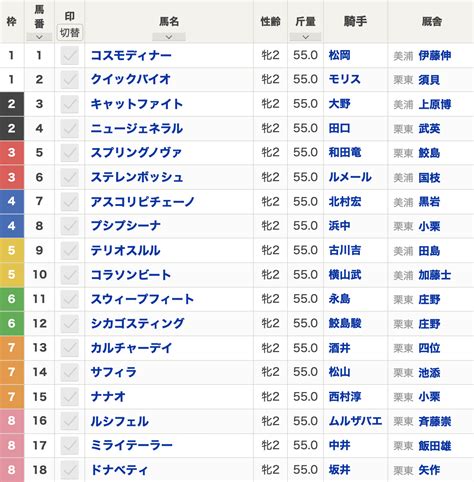Open horse page for ステレンボッシュ

point(137,177)
